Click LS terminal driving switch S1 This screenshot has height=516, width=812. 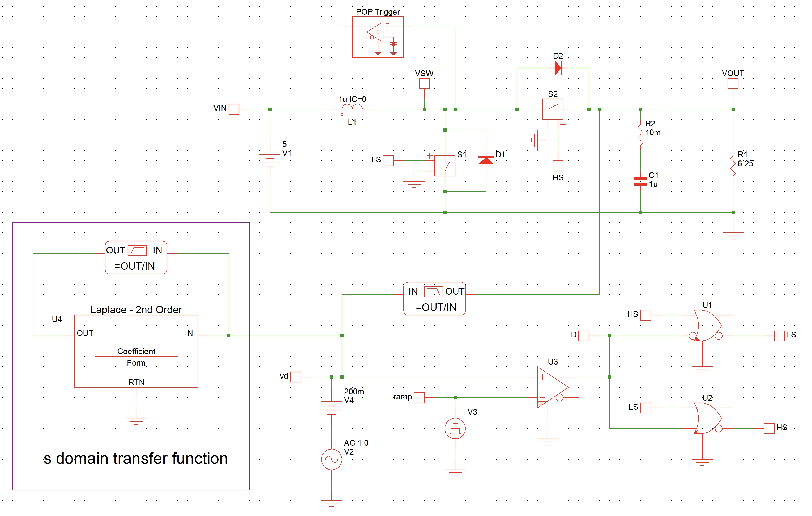[388, 160]
